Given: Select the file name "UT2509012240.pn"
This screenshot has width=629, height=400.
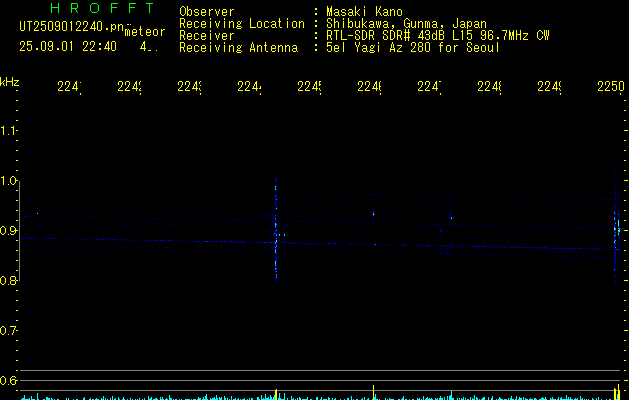Looking at the screenshot, I should pyautogui.click(x=72, y=27).
